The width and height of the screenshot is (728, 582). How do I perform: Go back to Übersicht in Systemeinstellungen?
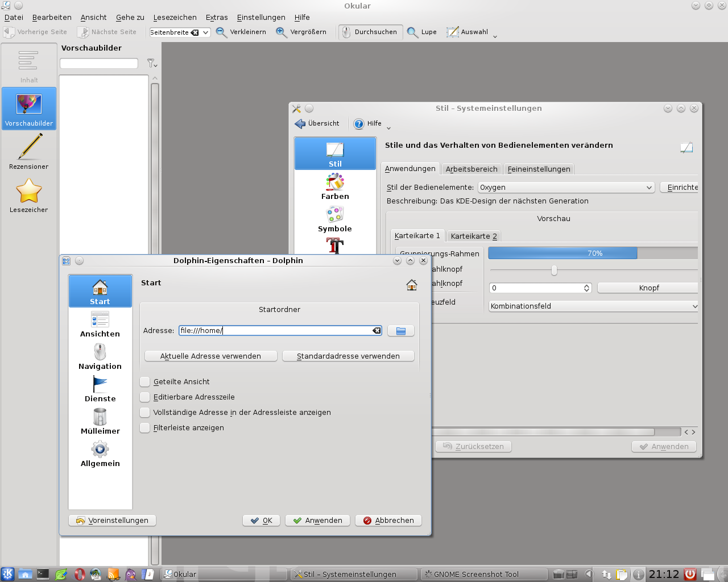point(317,123)
